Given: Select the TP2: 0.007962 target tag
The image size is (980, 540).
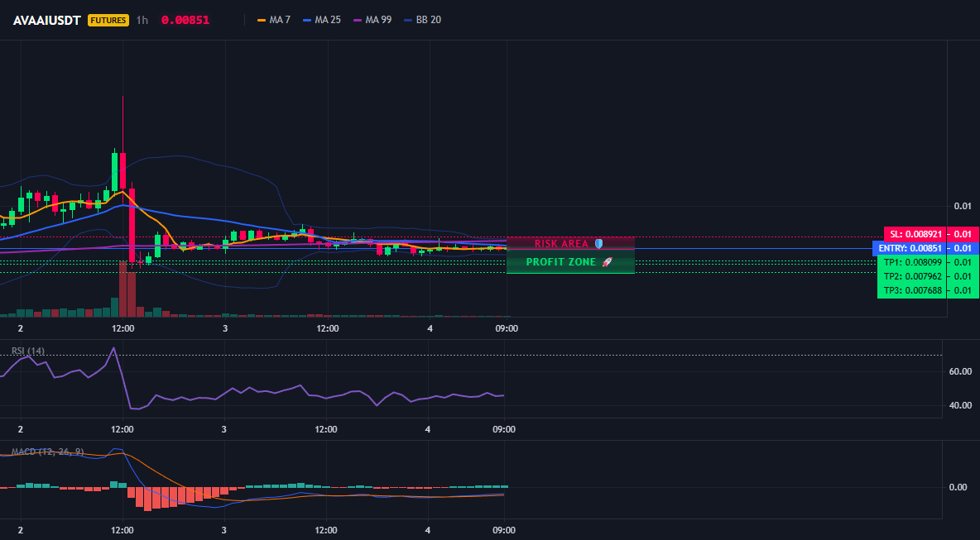Looking at the screenshot, I should coord(912,276).
